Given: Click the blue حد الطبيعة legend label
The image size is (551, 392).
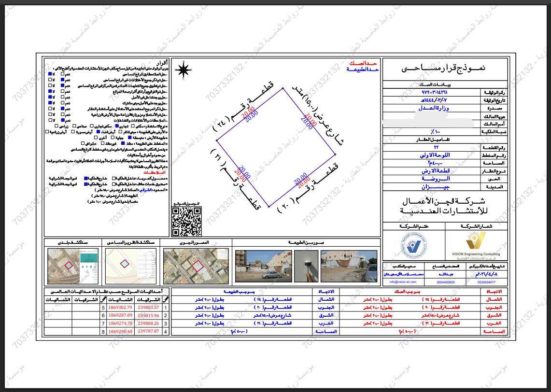Looking at the screenshot, I should point(363,69).
